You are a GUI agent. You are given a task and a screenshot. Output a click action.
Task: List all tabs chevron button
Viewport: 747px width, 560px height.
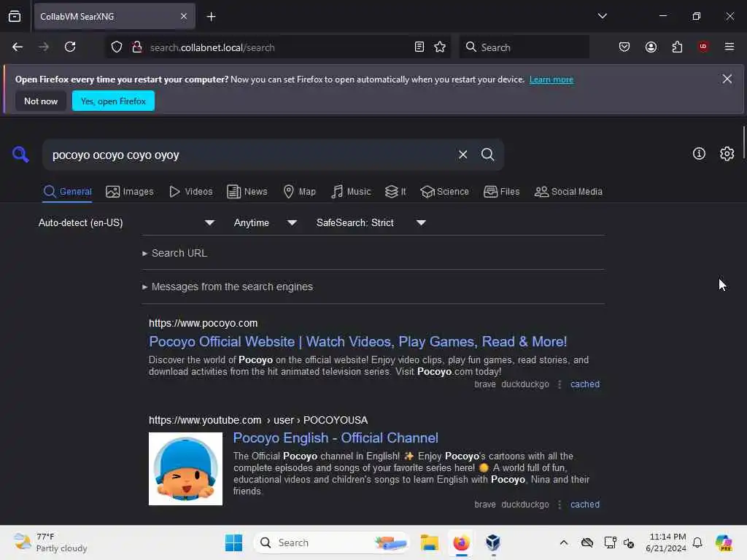pos(602,16)
